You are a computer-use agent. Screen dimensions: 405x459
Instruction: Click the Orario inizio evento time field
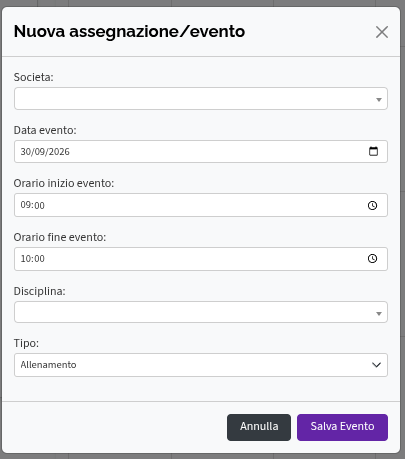click(x=201, y=205)
